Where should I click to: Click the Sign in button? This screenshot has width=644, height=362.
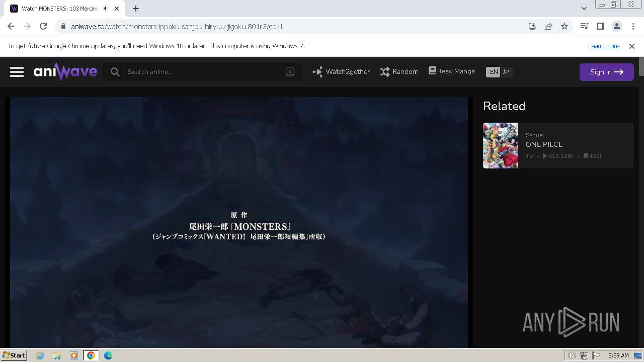tap(606, 72)
